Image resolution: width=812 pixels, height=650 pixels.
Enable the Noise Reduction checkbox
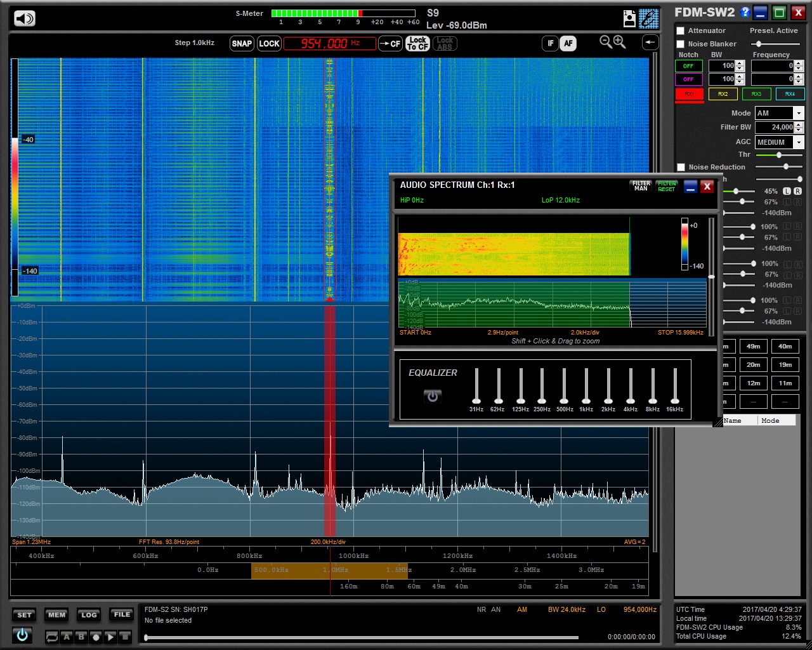681,167
